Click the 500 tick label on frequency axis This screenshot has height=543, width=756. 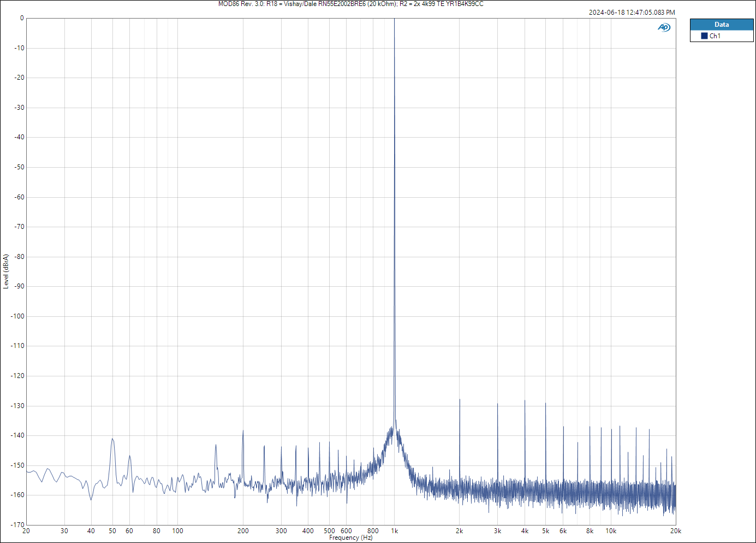(329, 531)
